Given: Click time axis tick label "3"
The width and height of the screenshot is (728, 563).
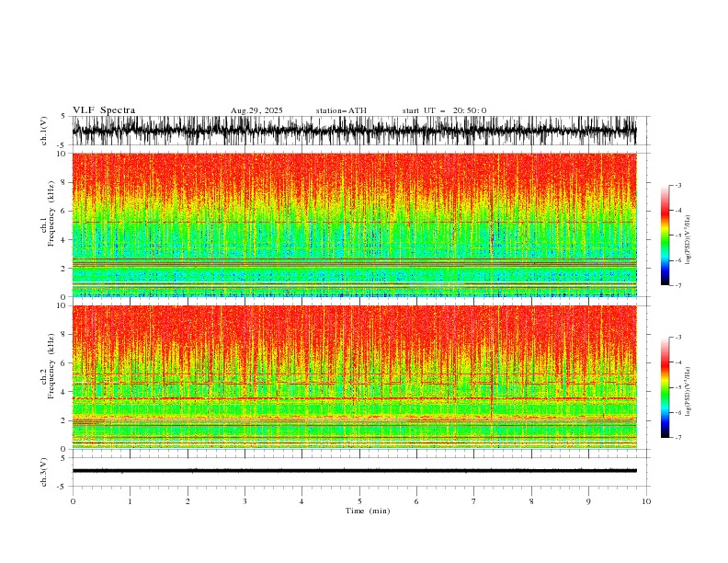Looking at the screenshot, I should point(245,501).
